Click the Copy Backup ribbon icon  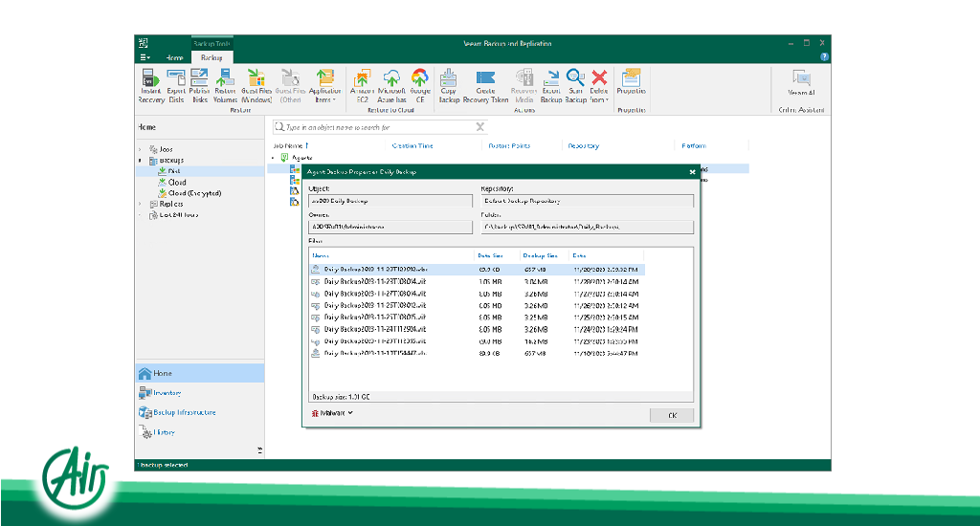point(449,85)
